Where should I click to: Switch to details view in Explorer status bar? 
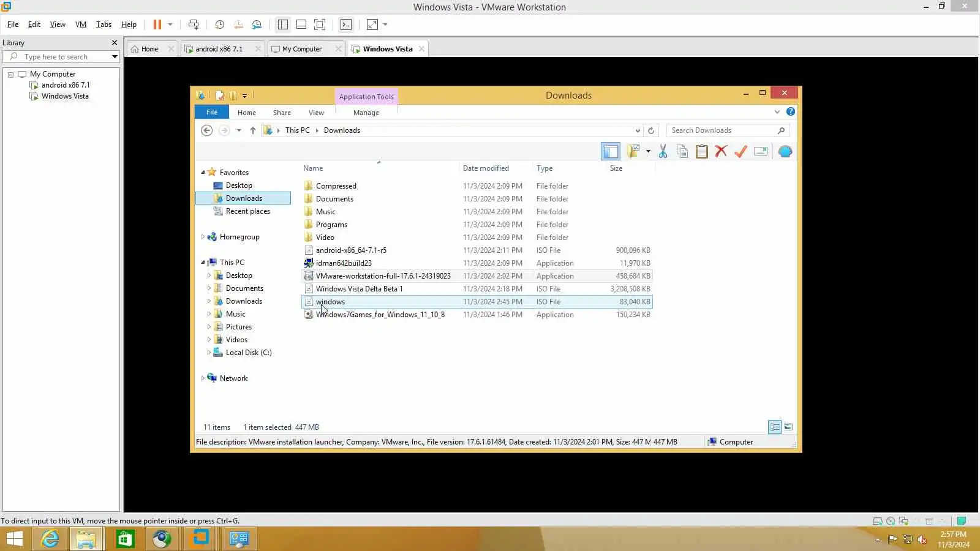click(x=775, y=427)
